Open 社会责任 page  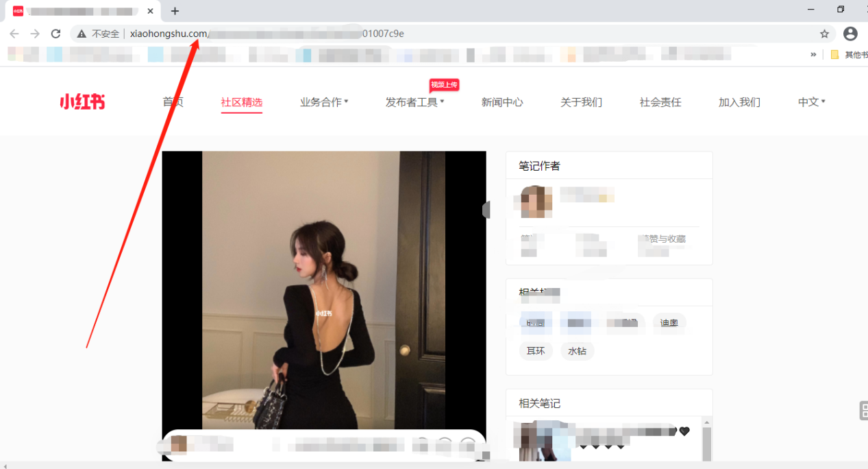pos(660,102)
